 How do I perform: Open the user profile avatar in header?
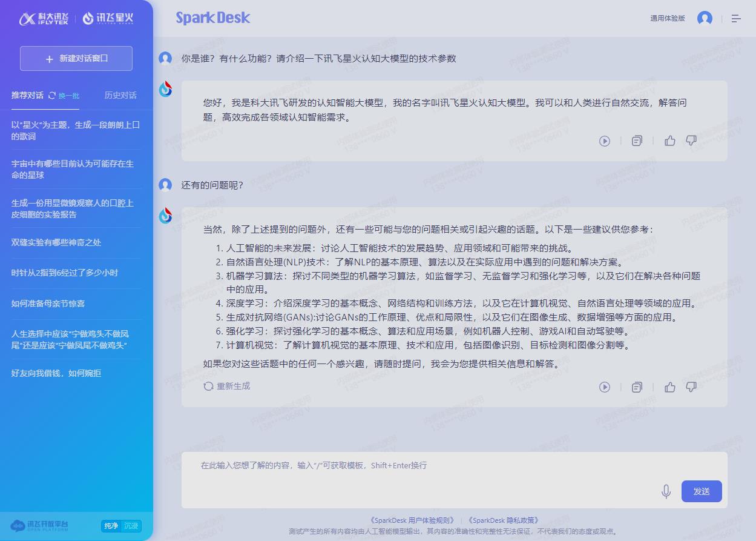click(705, 18)
